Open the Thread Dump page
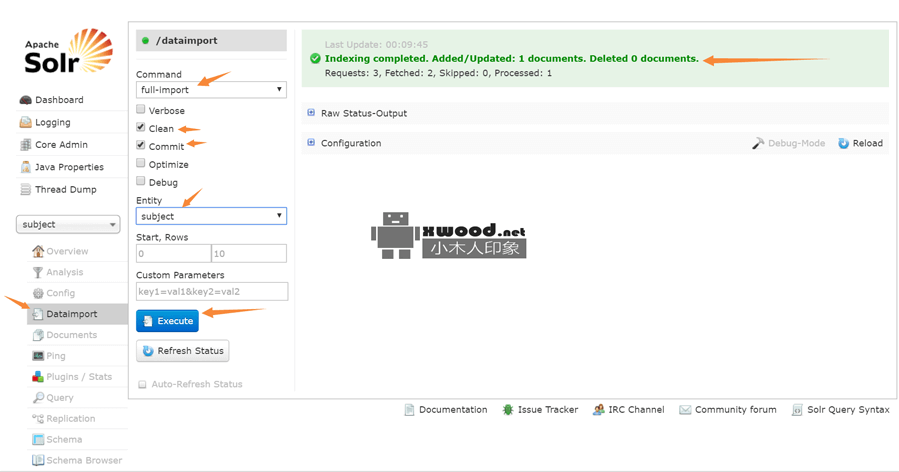This screenshot has width=899, height=472. click(x=65, y=189)
